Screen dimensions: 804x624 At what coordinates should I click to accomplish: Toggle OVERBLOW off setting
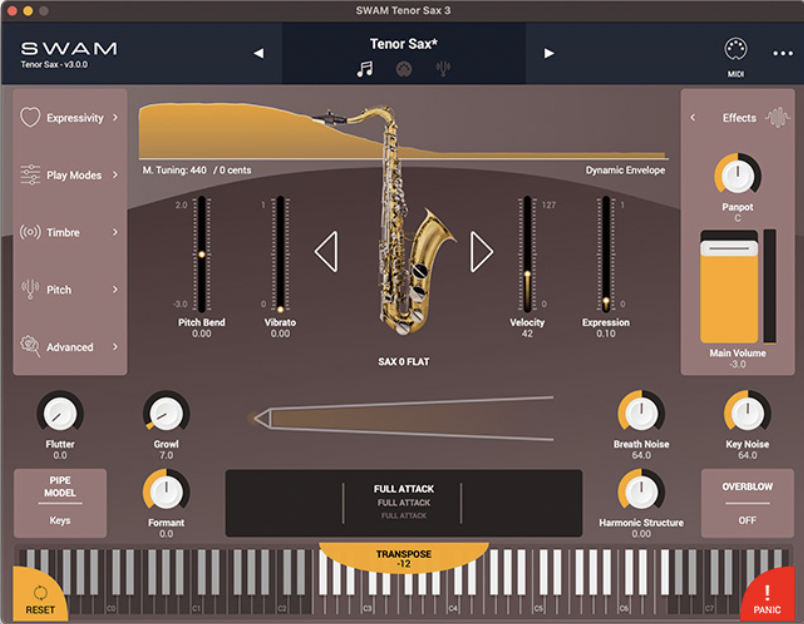748,502
